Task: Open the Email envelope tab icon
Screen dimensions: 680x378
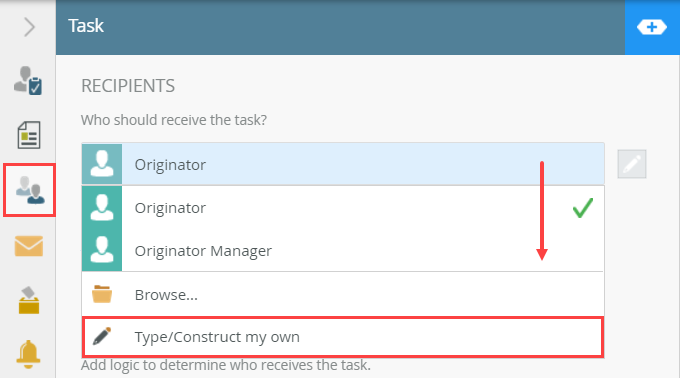Action: 29,246
